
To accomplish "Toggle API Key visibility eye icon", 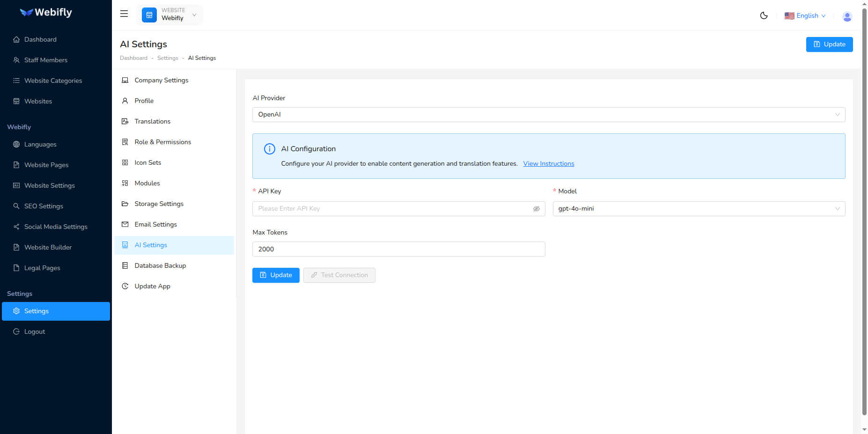I will click(536, 209).
